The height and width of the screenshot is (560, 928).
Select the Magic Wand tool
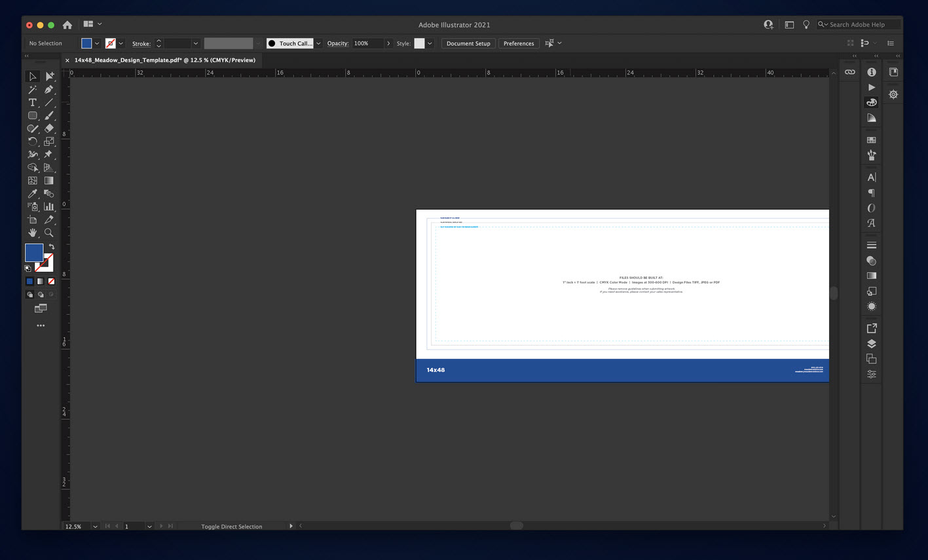click(x=32, y=90)
